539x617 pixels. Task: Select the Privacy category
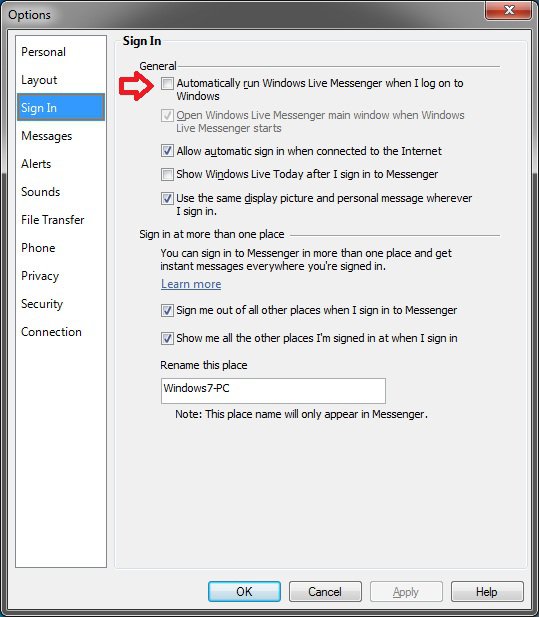[40, 276]
